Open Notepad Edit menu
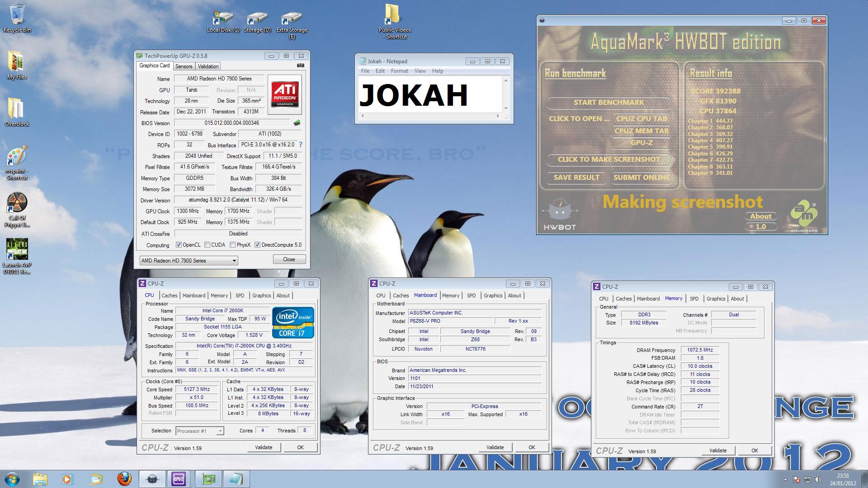This screenshot has width=868, height=488. [x=380, y=71]
